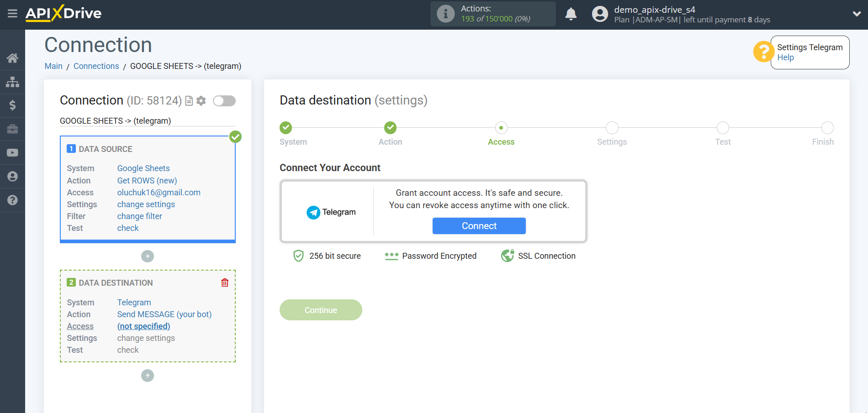
Task: Add a new block with the plus button
Action: [147, 256]
